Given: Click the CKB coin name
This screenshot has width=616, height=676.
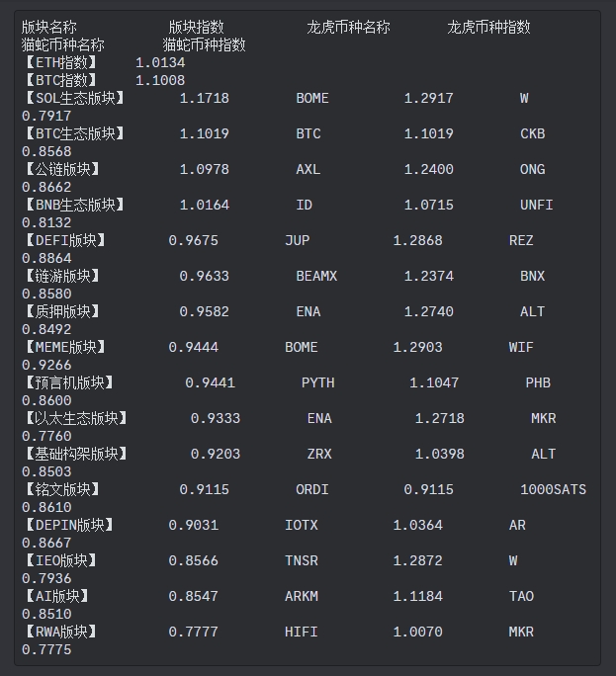Looking at the screenshot, I should (x=532, y=134).
